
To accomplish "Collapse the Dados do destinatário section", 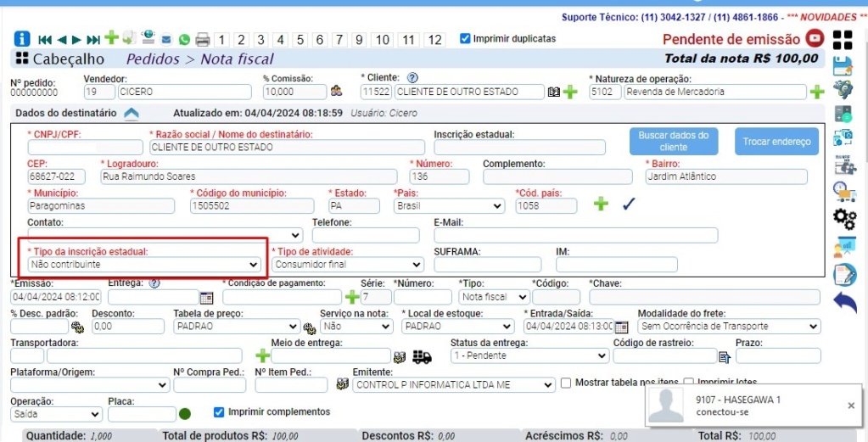I will [x=132, y=114].
